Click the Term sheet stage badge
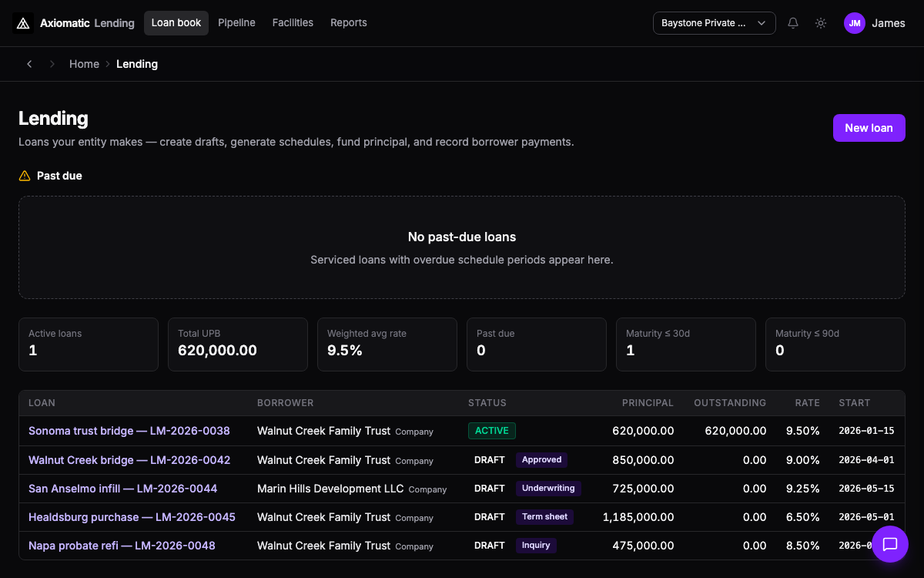Image resolution: width=924 pixels, height=578 pixels. [544, 517]
